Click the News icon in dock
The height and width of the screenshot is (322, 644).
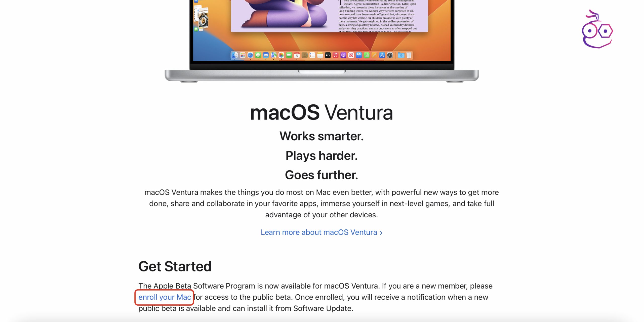click(351, 55)
